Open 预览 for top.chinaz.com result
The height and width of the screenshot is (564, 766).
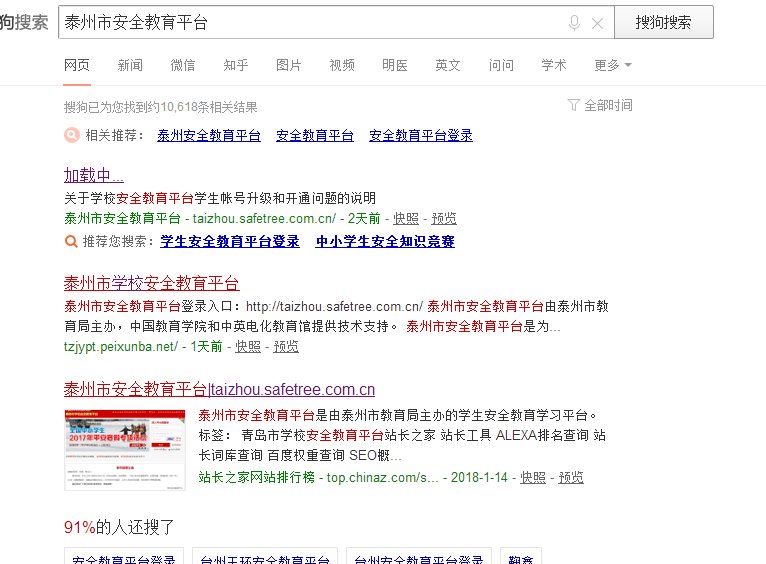[x=571, y=477]
